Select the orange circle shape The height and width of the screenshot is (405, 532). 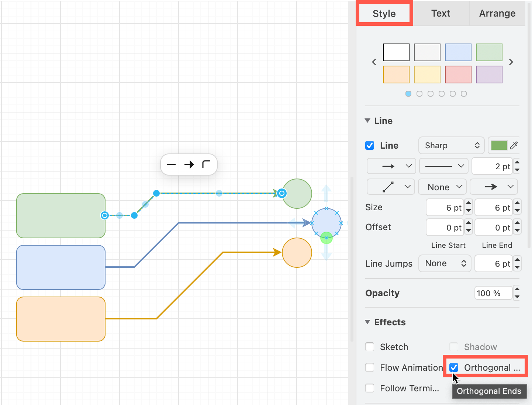pyautogui.click(x=297, y=253)
